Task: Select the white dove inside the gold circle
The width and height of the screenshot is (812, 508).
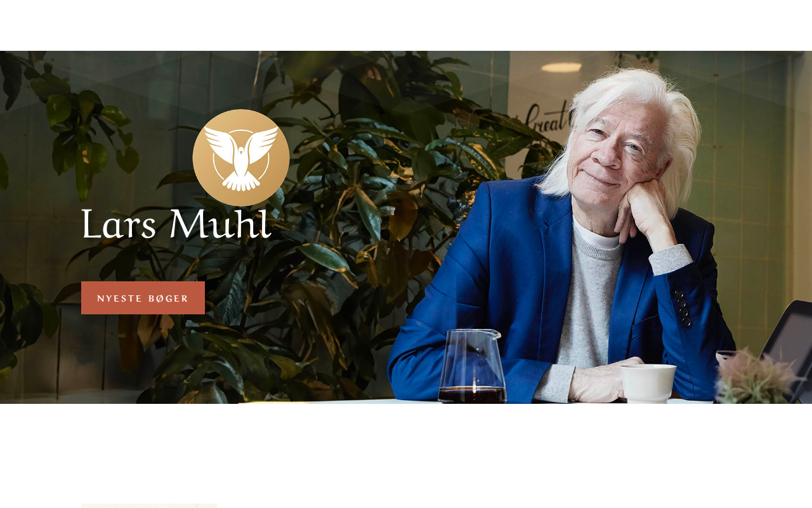Action: pos(241,157)
